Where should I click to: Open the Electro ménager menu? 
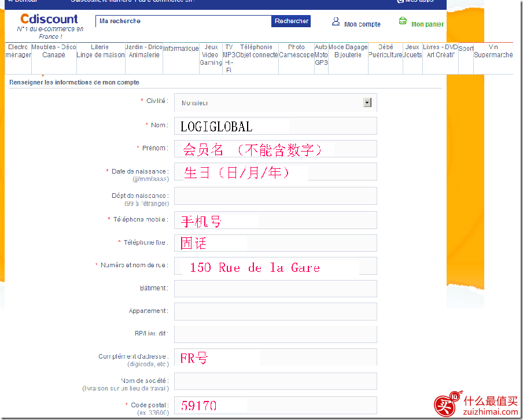(x=19, y=51)
